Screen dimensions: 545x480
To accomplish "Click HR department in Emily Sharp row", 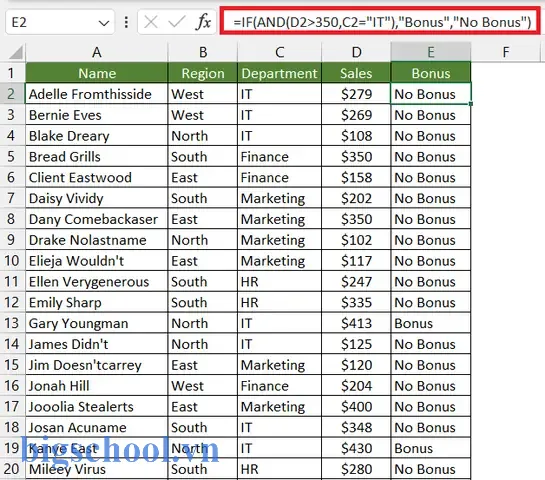I will pyautogui.click(x=279, y=302).
